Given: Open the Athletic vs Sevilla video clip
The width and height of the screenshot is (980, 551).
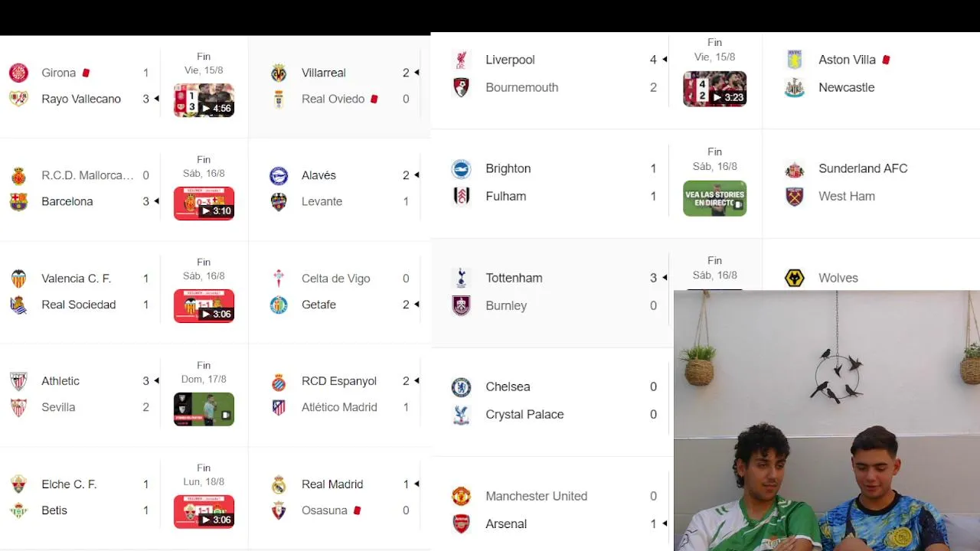Looking at the screenshot, I should click(204, 409).
